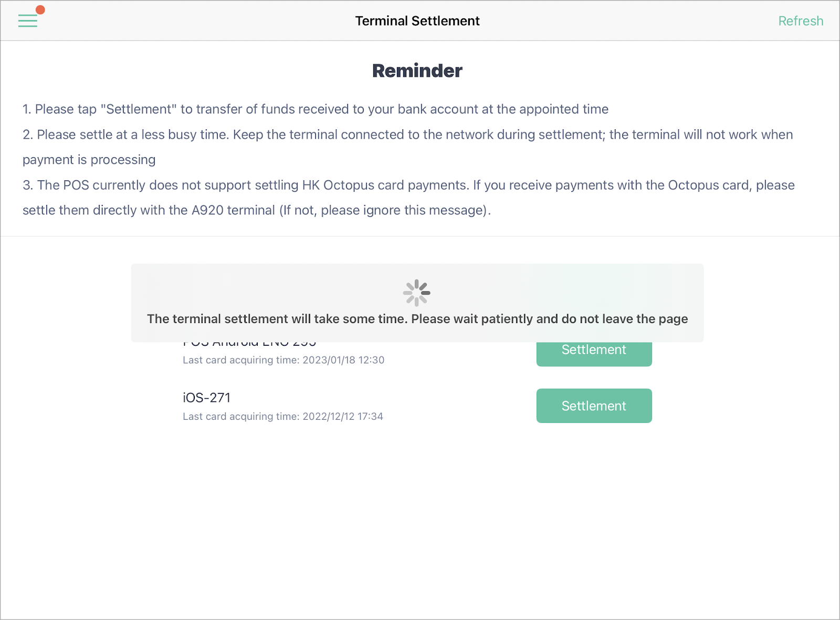Click the Terminal Settlement page title
The height and width of the screenshot is (620, 840).
click(x=417, y=21)
